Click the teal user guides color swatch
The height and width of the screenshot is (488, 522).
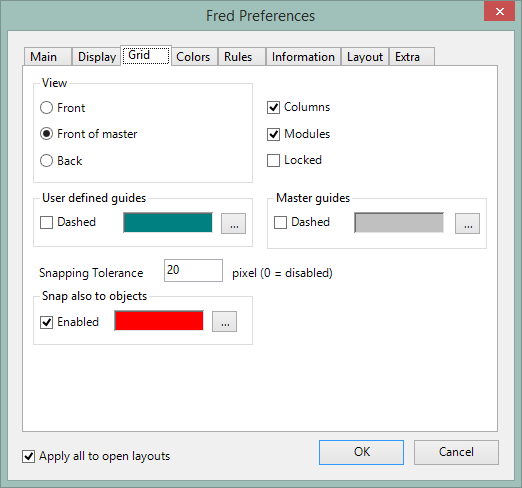pyautogui.click(x=168, y=223)
